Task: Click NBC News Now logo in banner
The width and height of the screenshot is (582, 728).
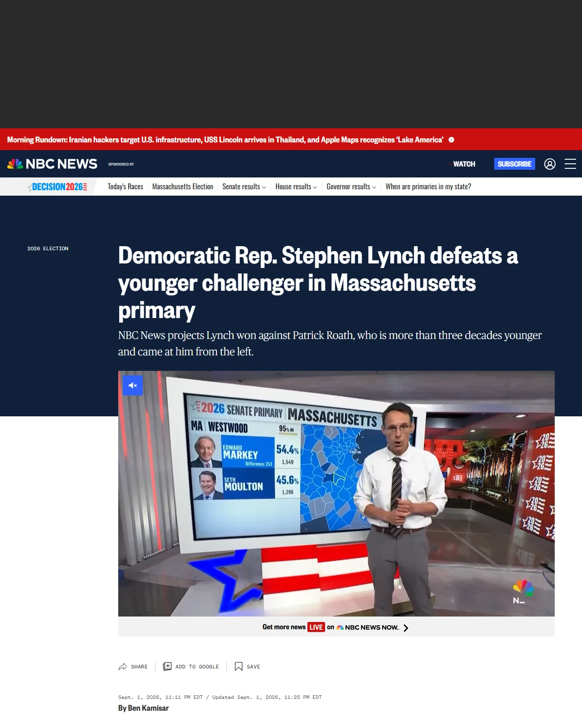Action: [367, 627]
